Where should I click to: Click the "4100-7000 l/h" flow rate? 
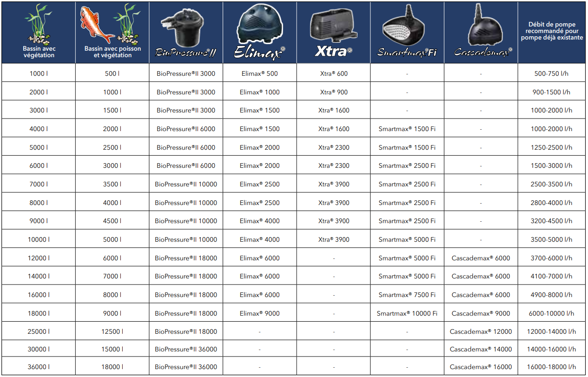click(552, 276)
